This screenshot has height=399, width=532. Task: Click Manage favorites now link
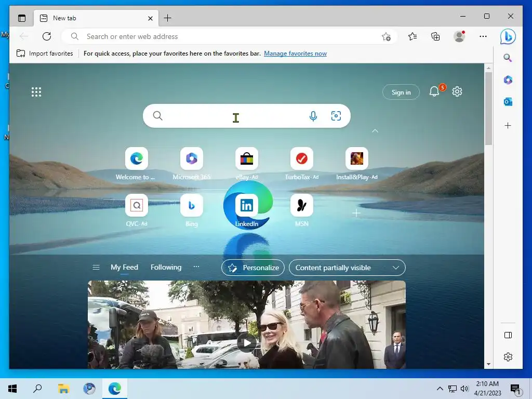pos(295,54)
